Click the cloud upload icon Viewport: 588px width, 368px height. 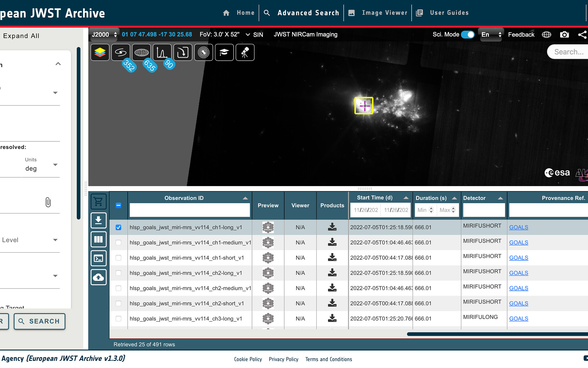coord(99,277)
